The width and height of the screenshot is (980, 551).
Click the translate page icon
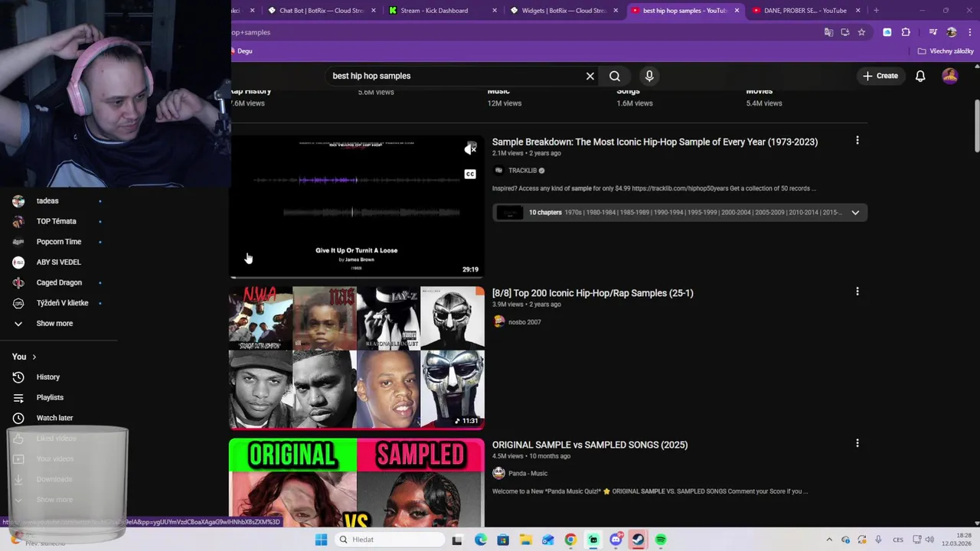[828, 32]
